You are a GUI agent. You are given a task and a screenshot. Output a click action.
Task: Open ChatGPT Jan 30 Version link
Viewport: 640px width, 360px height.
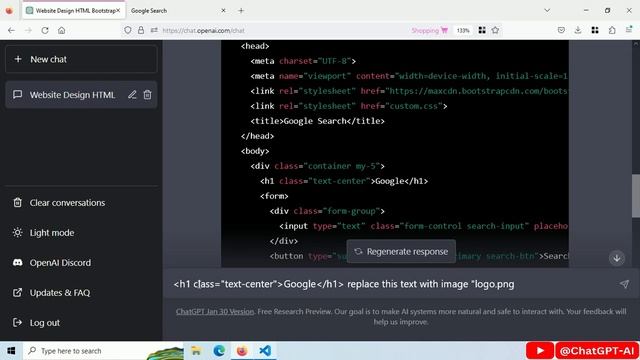[215, 311]
